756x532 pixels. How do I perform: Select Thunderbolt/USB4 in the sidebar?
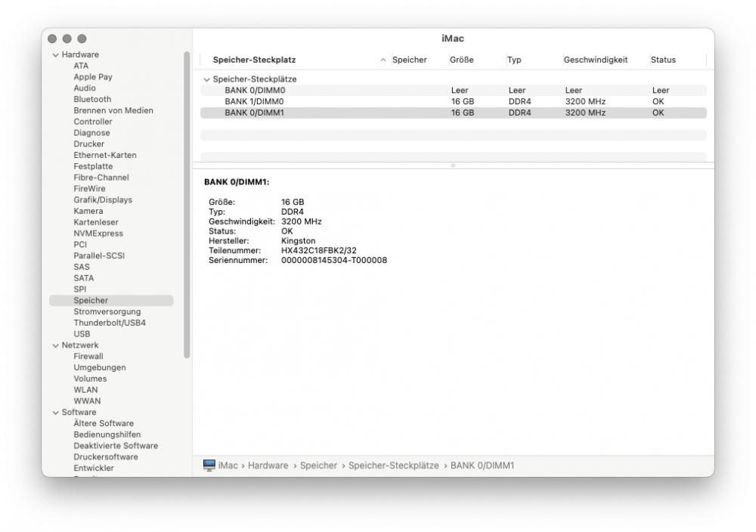pyautogui.click(x=110, y=323)
